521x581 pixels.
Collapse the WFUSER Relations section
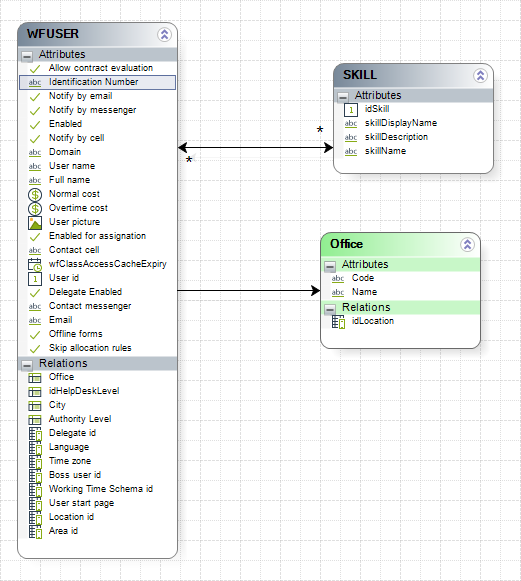point(27,365)
